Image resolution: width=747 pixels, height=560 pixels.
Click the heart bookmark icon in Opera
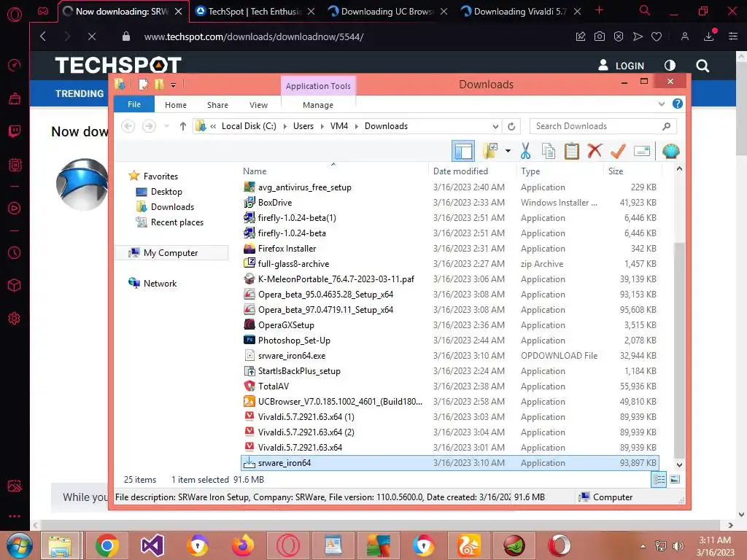pos(657,36)
